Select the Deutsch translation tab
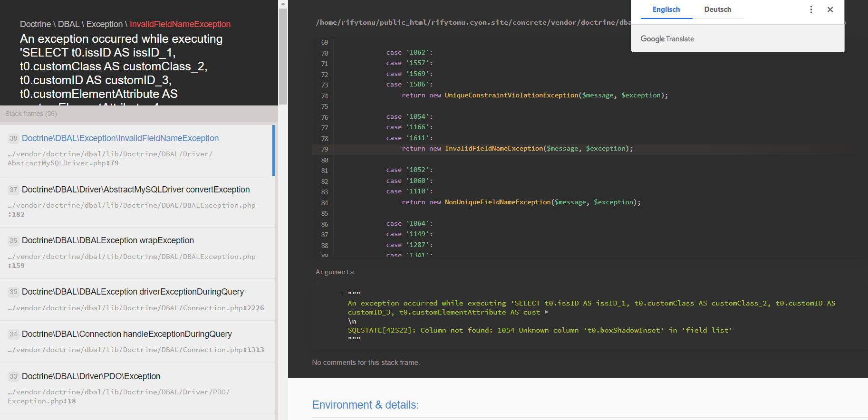Screen dimensions: 868x420 click(717, 10)
